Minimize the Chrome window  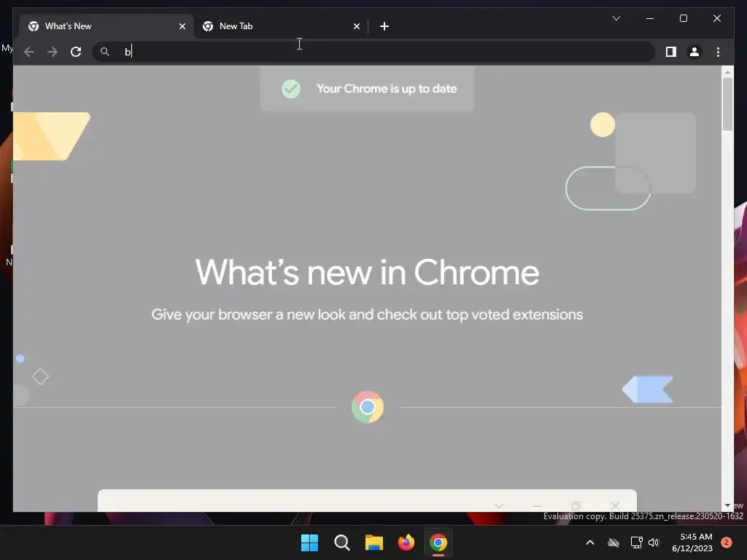[x=650, y=18]
